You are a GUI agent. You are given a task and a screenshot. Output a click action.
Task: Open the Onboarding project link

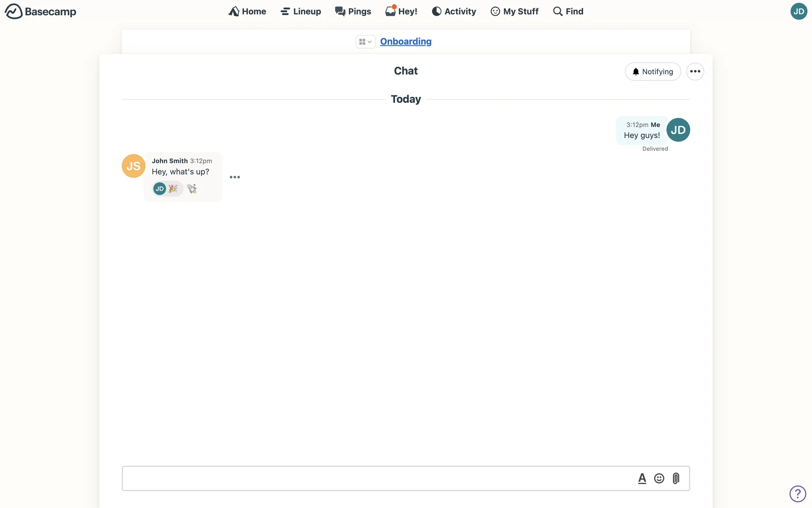click(406, 41)
